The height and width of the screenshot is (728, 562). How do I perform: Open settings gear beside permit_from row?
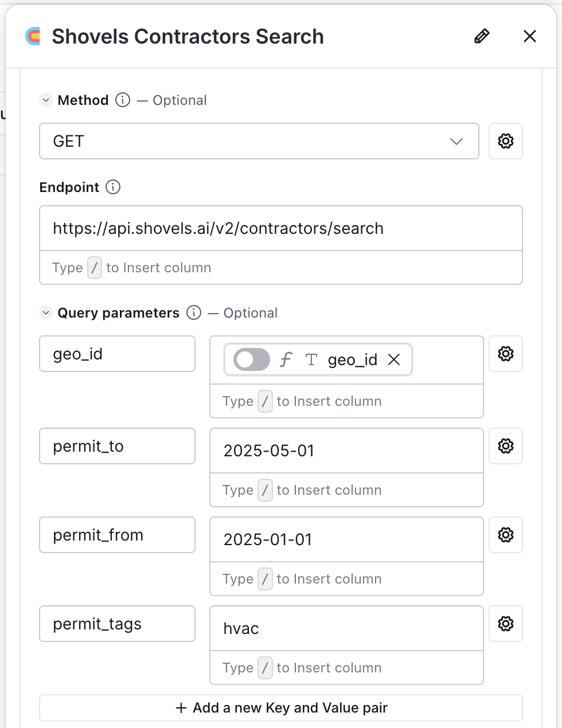pos(505,535)
